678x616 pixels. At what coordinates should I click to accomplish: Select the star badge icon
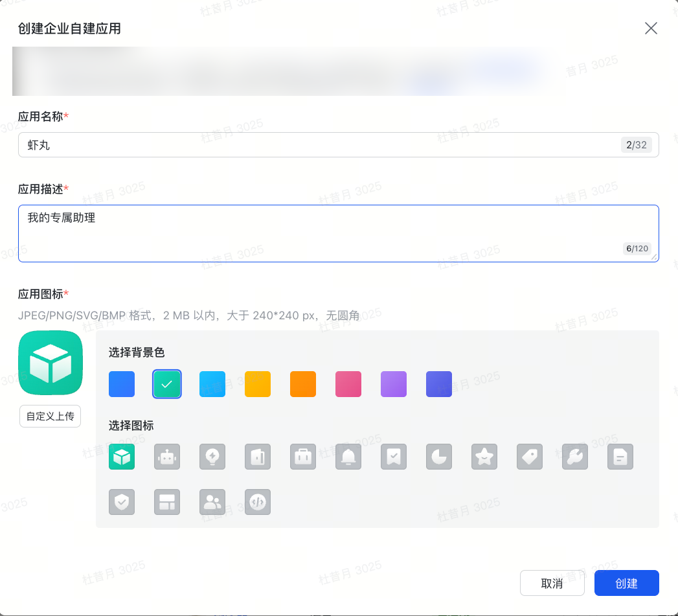(x=484, y=457)
